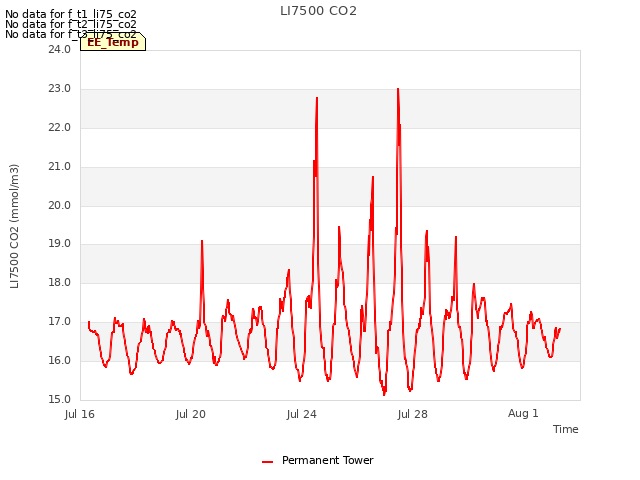The height and width of the screenshot is (480, 640).
Task: Click the red Permanent Tower legend swatch
Action: click(x=267, y=462)
